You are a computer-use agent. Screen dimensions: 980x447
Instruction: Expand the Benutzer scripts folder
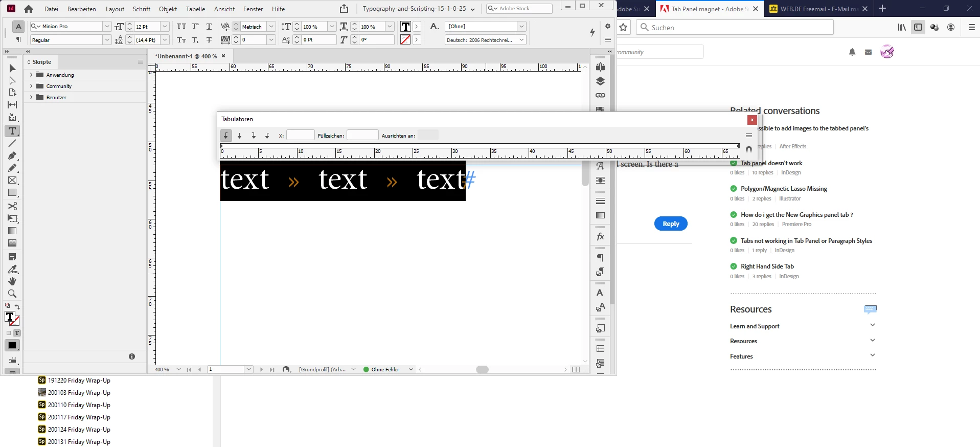click(31, 97)
